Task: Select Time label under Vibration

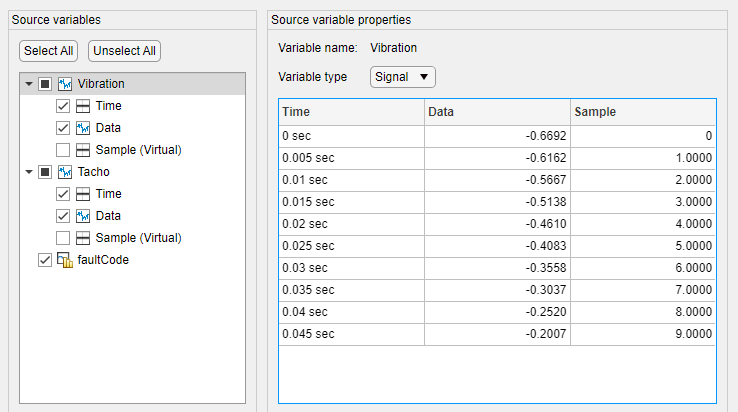Action: tap(109, 106)
